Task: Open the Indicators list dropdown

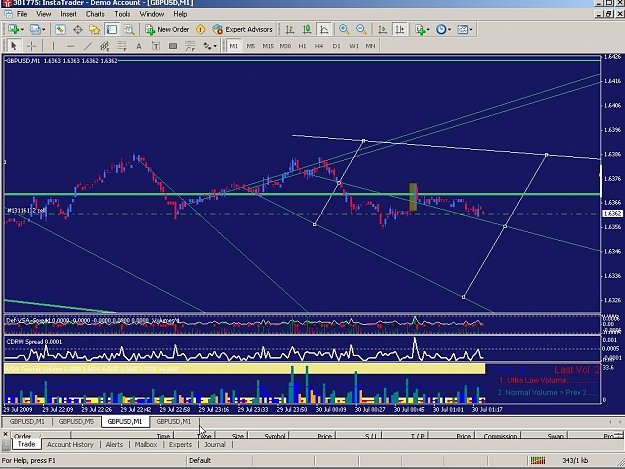Action: pyautogui.click(x=423, y=29)
